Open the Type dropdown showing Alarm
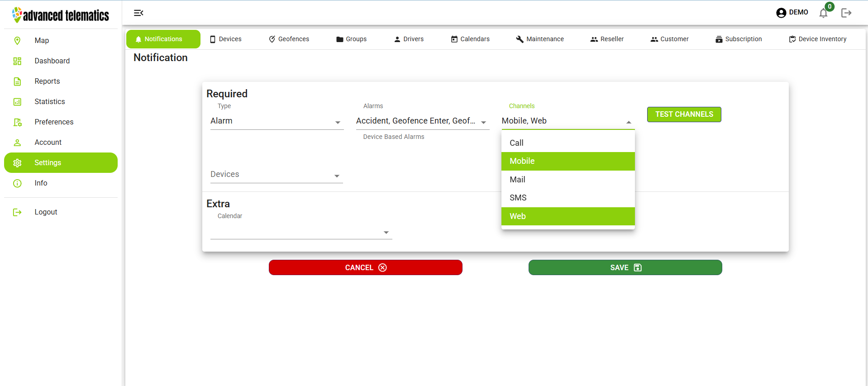This screenshot has width=868, height=386. (x=277, y=121)
